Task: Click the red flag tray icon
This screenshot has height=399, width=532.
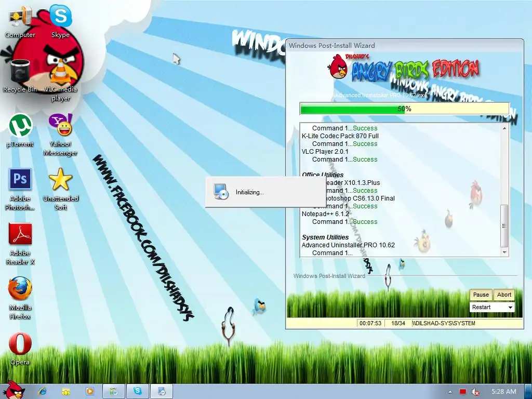Action: coord(463,392)
